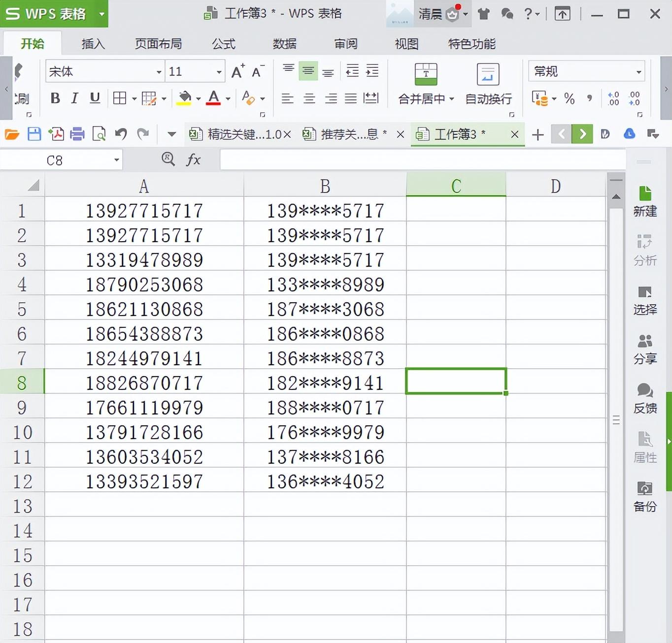This screenshot has width=672, height=643.
Task: Click the Merge and Center icon
Action: [426, 74]
